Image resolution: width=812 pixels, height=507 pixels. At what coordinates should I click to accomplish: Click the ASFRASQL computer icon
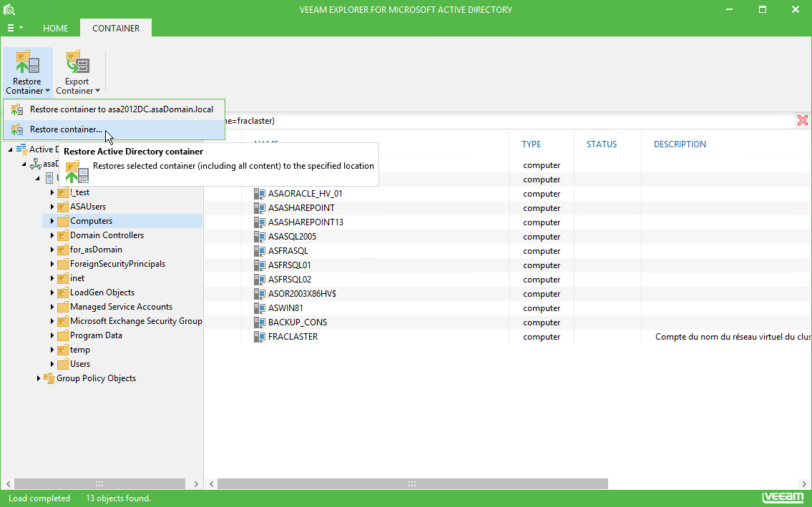(x=260, y=251)
